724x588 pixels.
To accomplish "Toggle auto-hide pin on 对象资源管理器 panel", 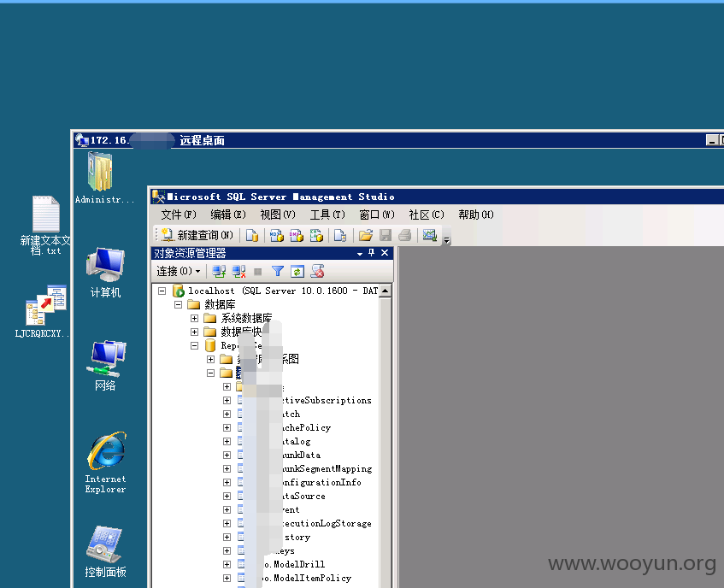I will [372, 252].
